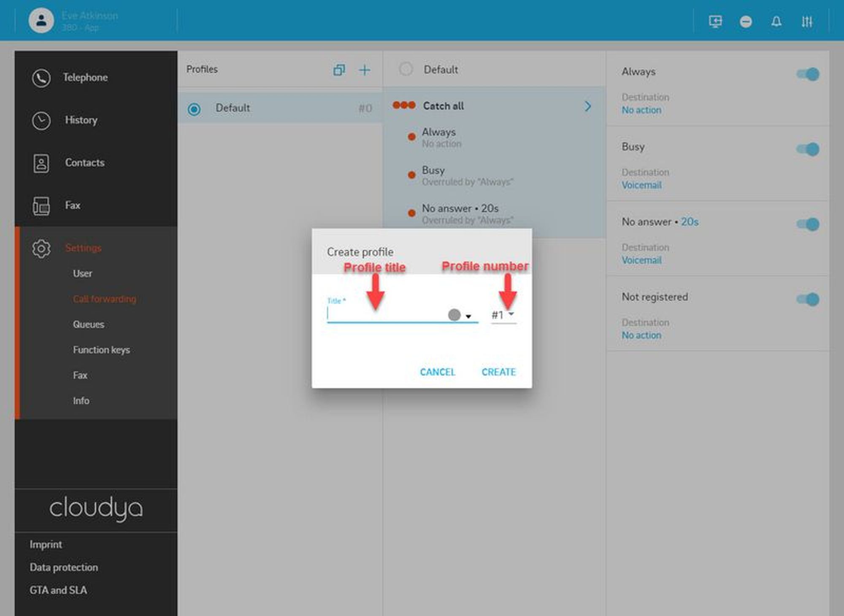Screen dimensions: 844x616
Task: Open Queues in the Settings submenu
Action: (89, 324)
